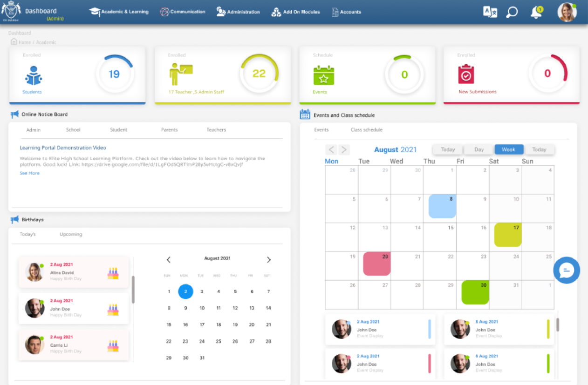588x385 pixels.
Task: Click the blue event on August 8
Action: coord(442,206)
